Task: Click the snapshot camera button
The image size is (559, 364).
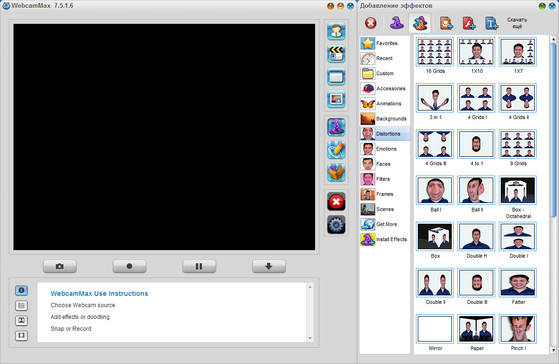Action: [x=60, y=266]
